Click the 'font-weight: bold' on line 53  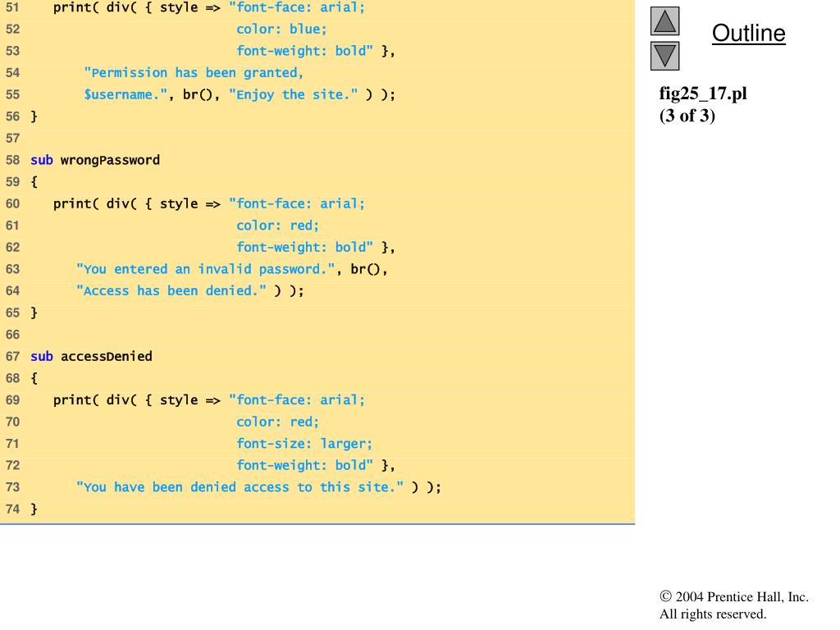click(x=304, y=51)
